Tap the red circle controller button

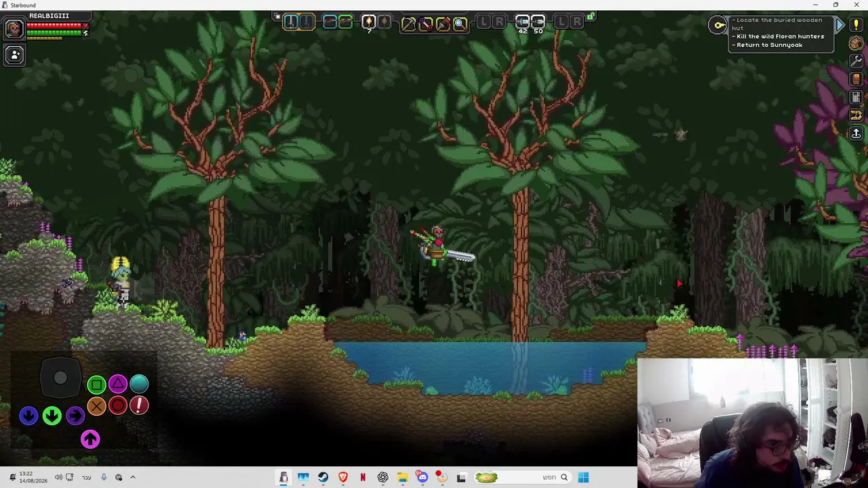point(118,406)
